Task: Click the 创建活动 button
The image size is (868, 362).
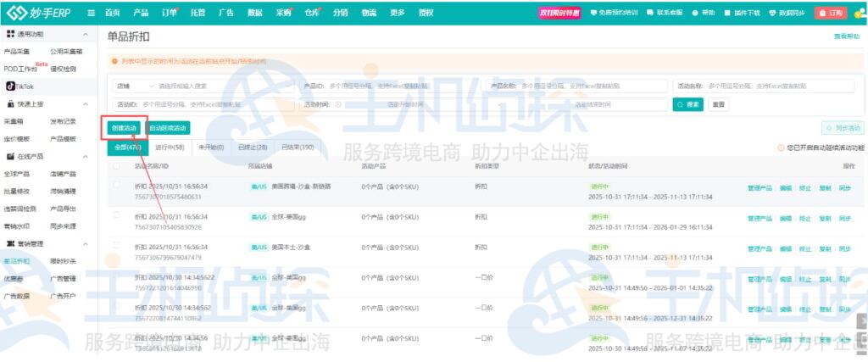Action: 124,127
